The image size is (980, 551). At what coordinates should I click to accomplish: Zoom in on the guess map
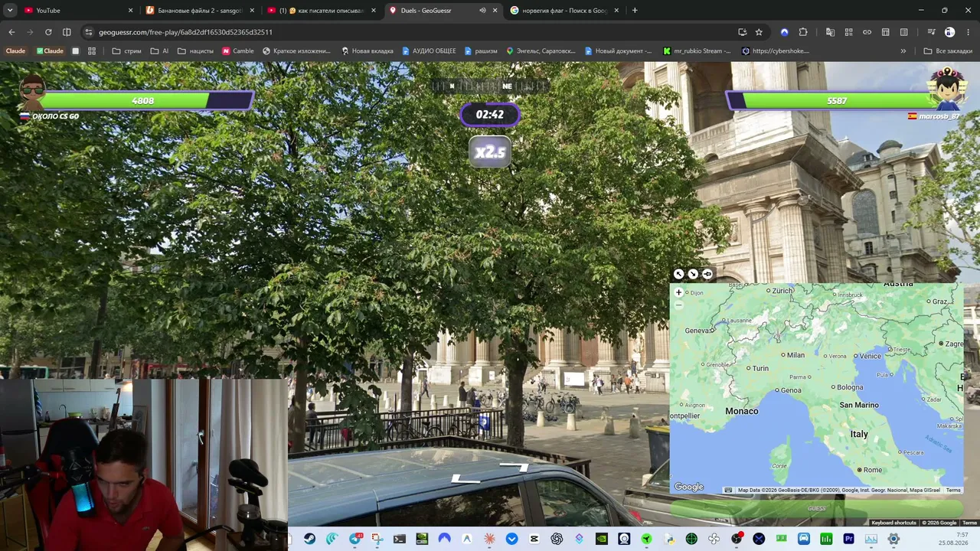tap(678, 293)
